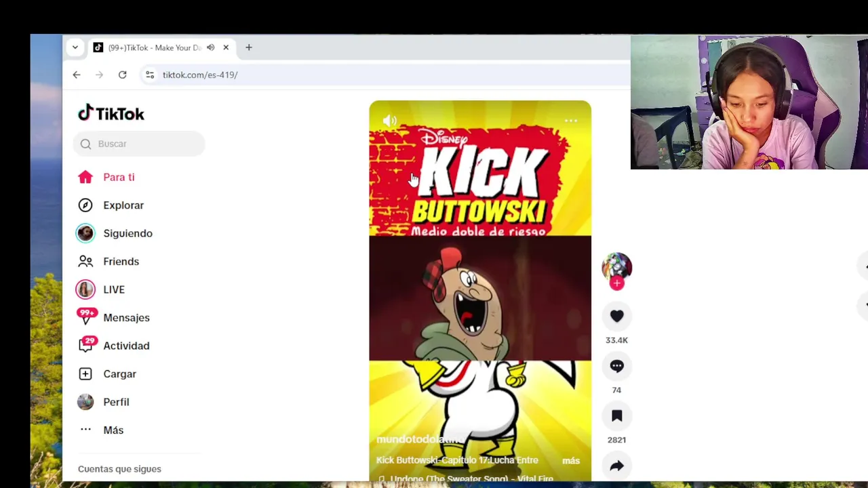Open comments with speech bubble icon

coord(617,366)
